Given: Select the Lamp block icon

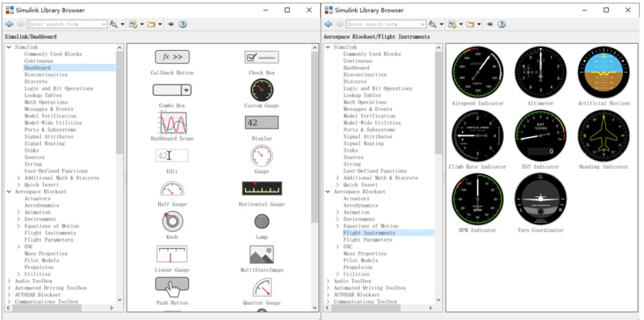Looking at the screenshot, I should (x=262, y=222).
